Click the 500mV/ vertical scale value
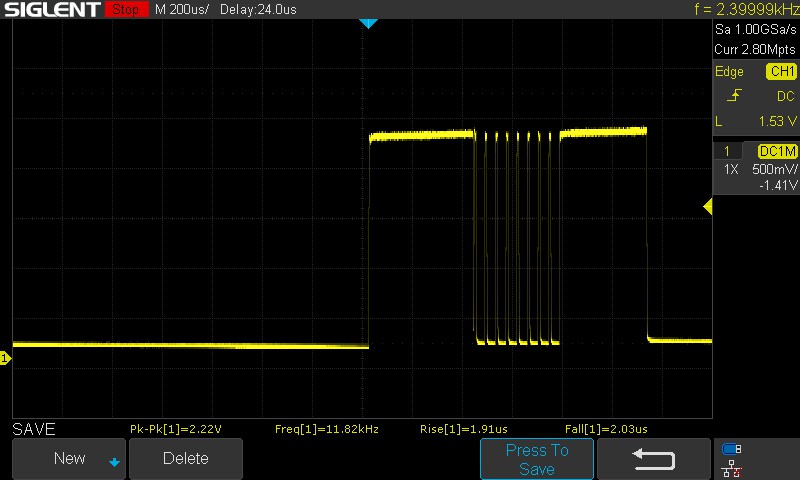 pyautogui.click(x=775, y=169)
